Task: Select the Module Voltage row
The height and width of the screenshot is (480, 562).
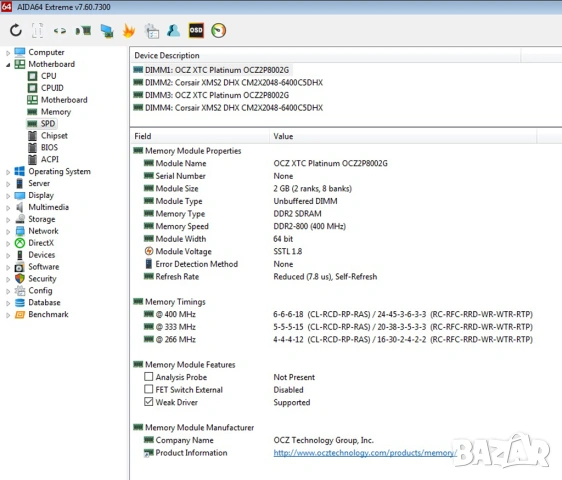Action: pos(333,251)
